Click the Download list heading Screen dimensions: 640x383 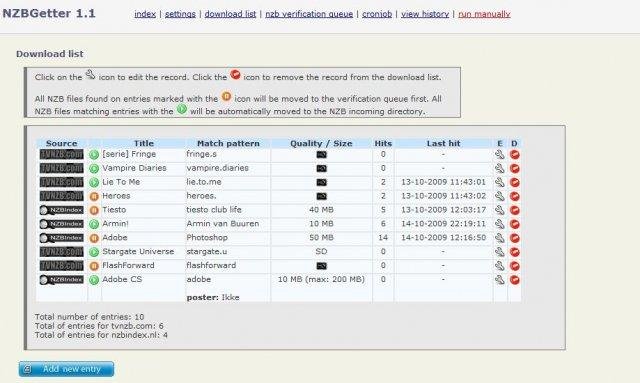pyautogui.click(x=50, y=54)
